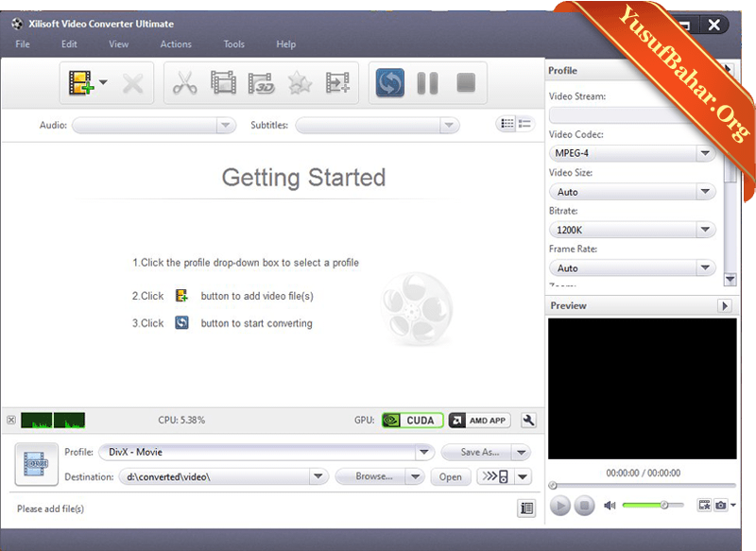
Task: Open the Edit menu
Action: click(x=69, y=43)
